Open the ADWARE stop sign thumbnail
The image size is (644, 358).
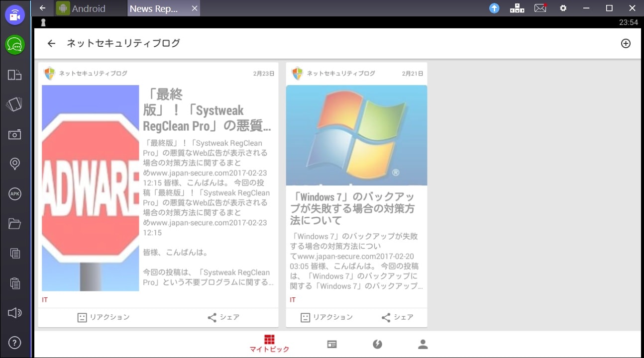tap(90, 188)
